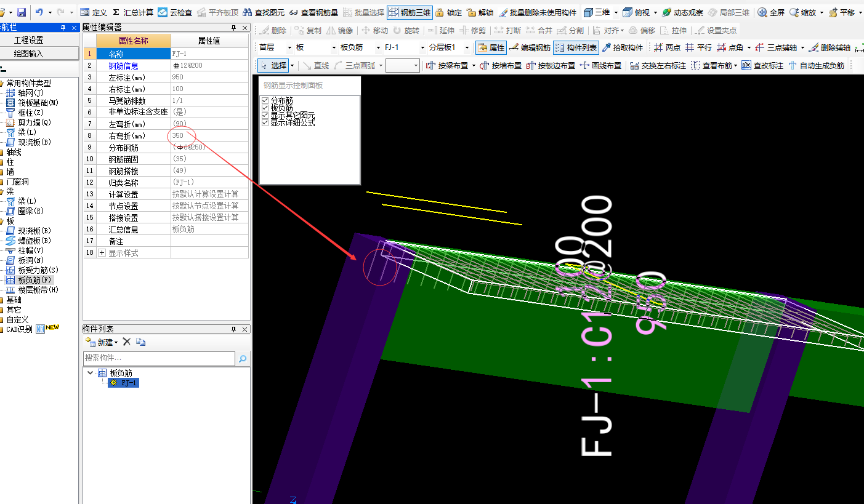Select FJ-1 item in component list
Image resolution: width=864 pixels, height=504 pixels.
coord(123,383)
